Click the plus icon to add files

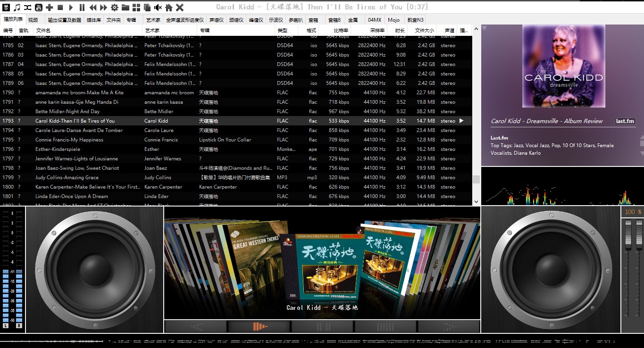(x=49, y=7)
